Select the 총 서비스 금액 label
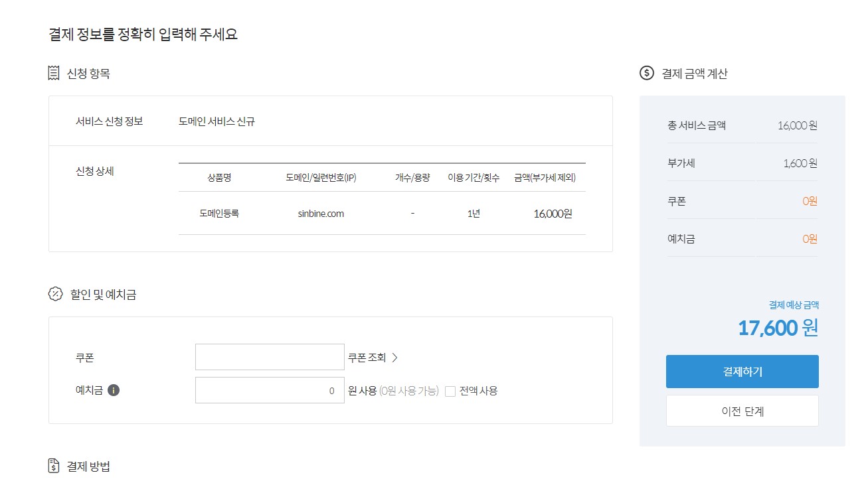 click(697, 125)
